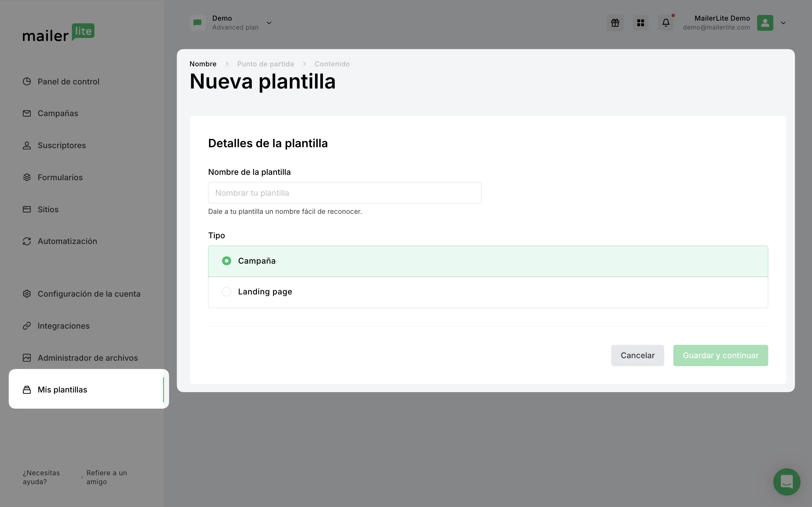Click Refiere a un amigo link
This screenshot has width=812, height=507.
tap(107, 477)
